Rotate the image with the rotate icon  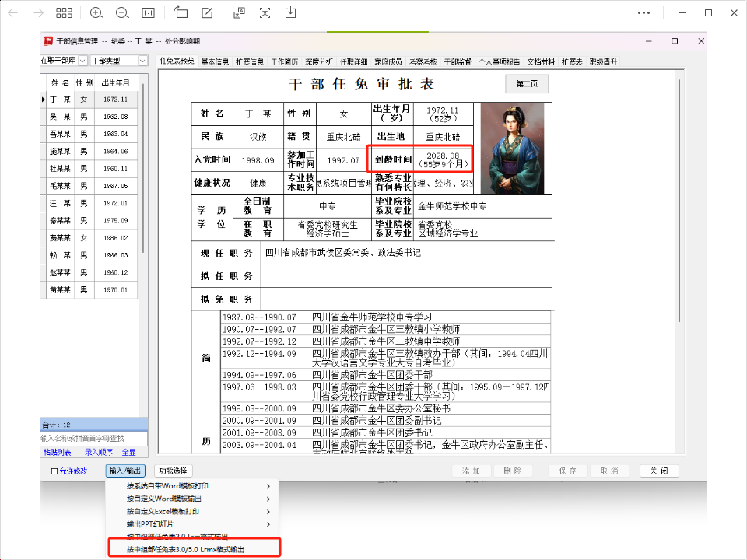[181, 13]
